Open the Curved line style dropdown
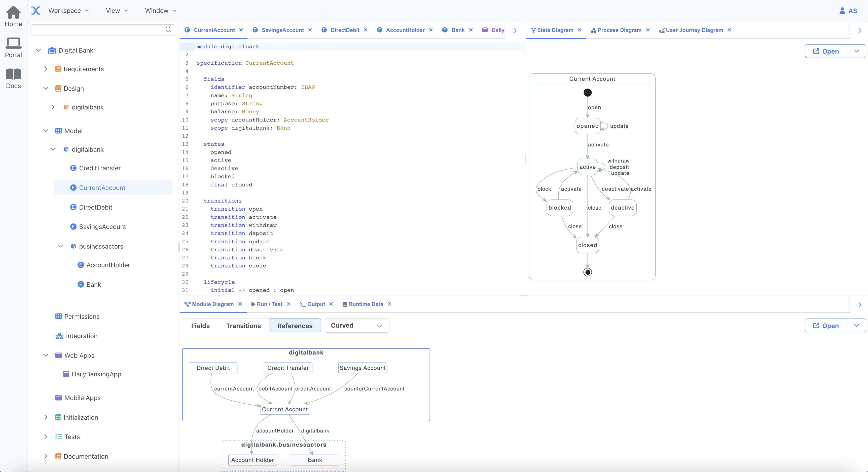 click(x=356, y=326)
